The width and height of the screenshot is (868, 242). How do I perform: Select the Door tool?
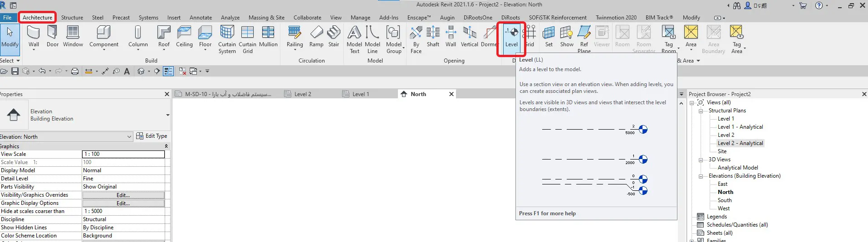coord(53,37)
